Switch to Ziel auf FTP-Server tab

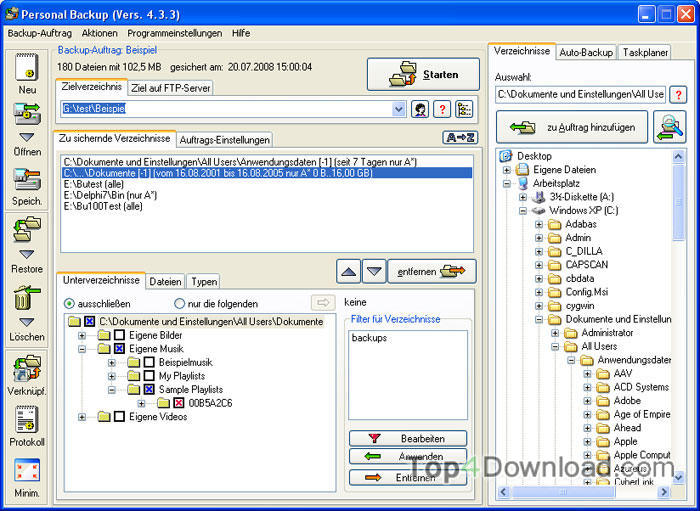[171, 88]
